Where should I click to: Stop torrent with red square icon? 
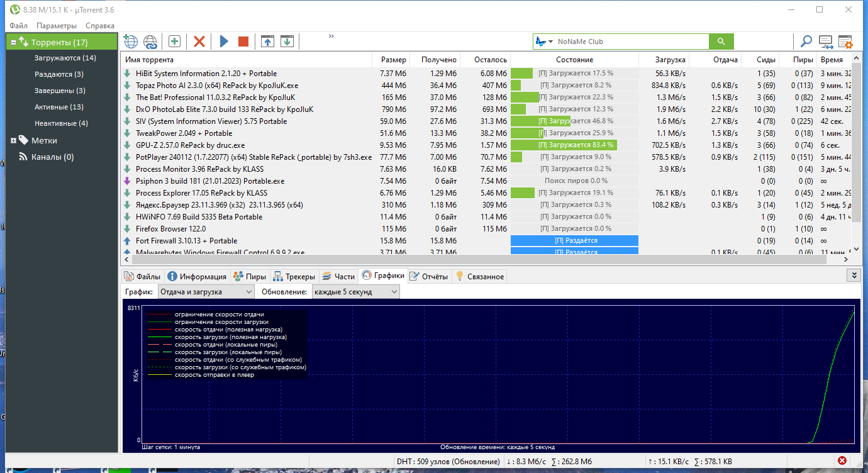(x=243, y=42)
